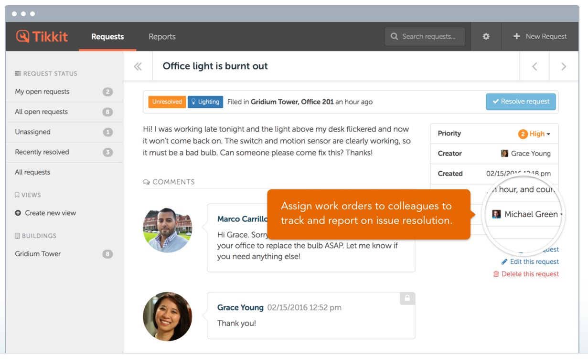The width and height of the screenshot is (588, 364).
Task: Click the Gridium Tower, Office 201 location
Action: point(292,102)
